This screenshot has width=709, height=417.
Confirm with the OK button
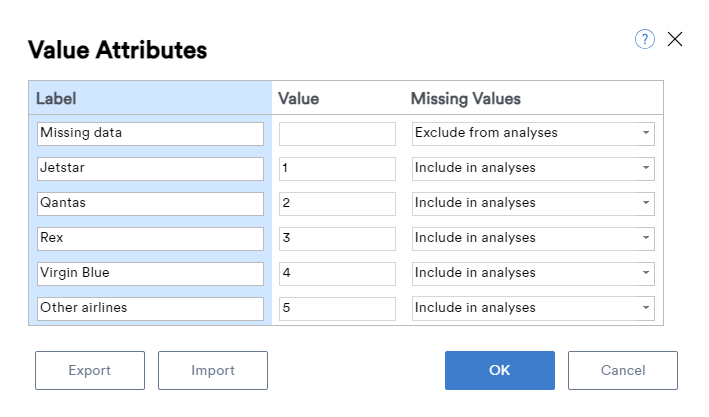coord(500,370)
